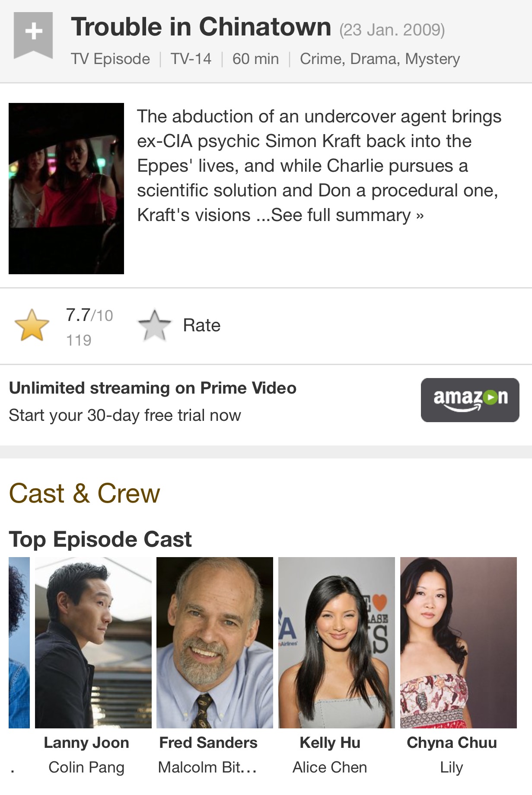Expand the See full summary link
Screen dimensions: 532x795
point(347,215)
